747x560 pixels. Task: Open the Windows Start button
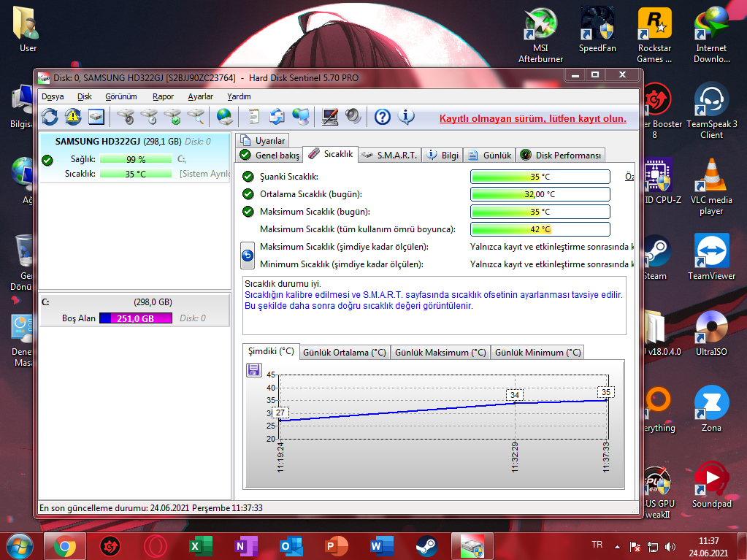[20, 545]
